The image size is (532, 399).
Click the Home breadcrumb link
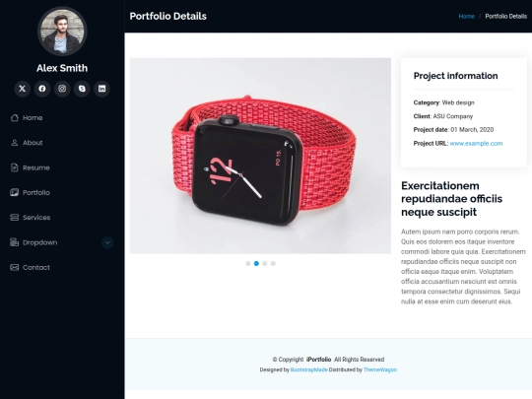pyautogui.click(x=467, y=16)
